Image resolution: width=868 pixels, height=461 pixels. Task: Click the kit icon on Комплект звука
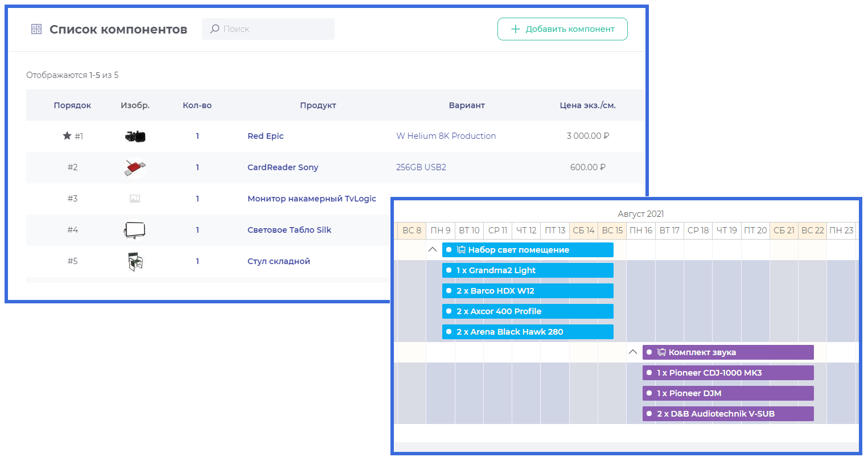click(x=661, y=352)
